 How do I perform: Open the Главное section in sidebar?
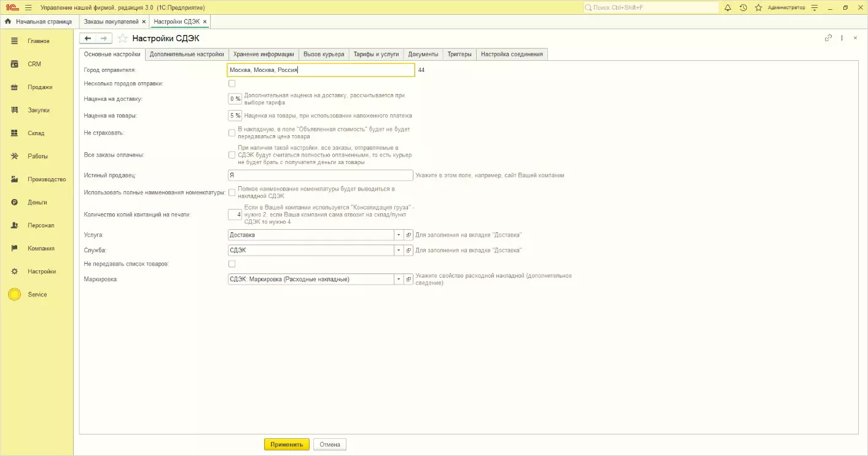coord(37,41)
